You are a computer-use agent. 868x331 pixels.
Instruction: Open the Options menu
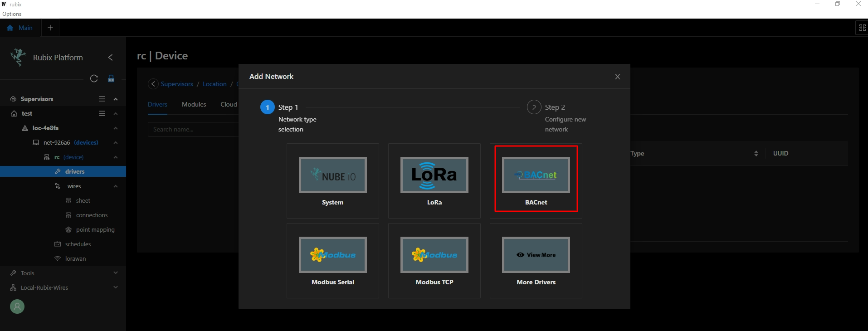click(12, 14)
